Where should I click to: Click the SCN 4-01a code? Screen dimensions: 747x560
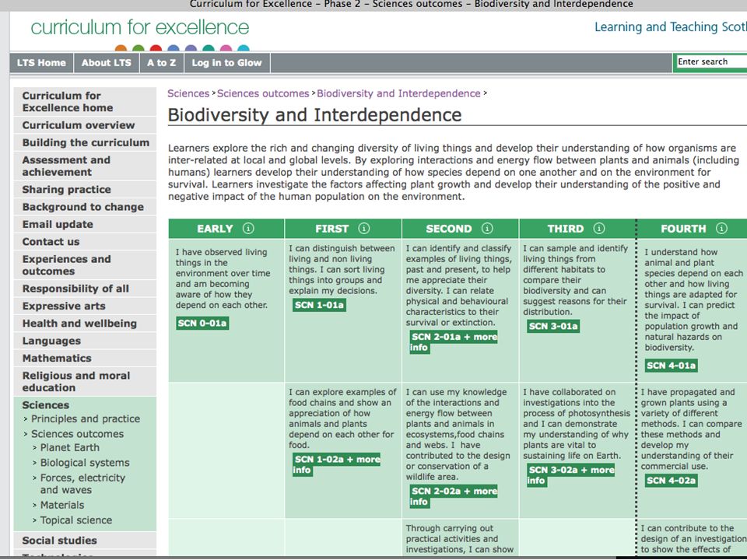(x=671, y=366)
